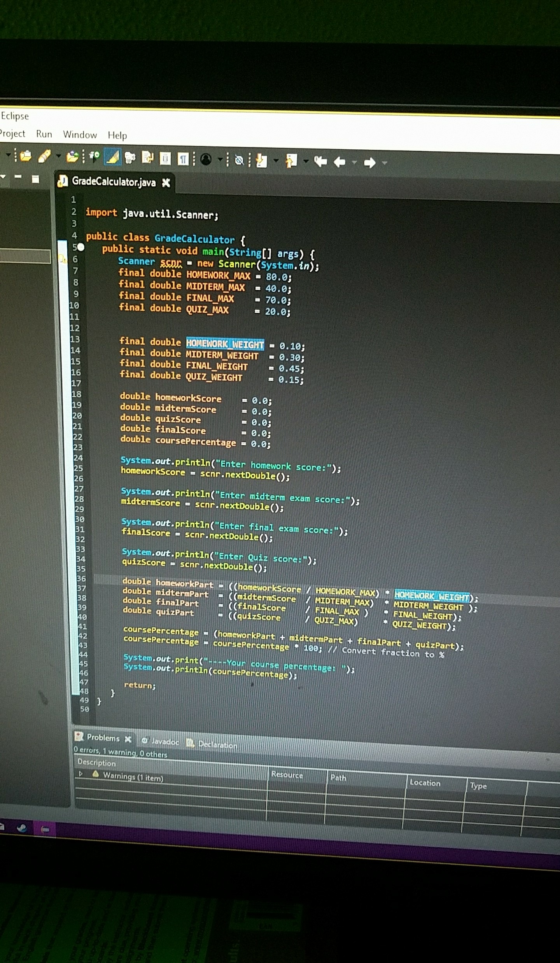This screenshot has height=963, width=560.
Task: Click the purple taskbar application icon
Action: click(45, 830)
